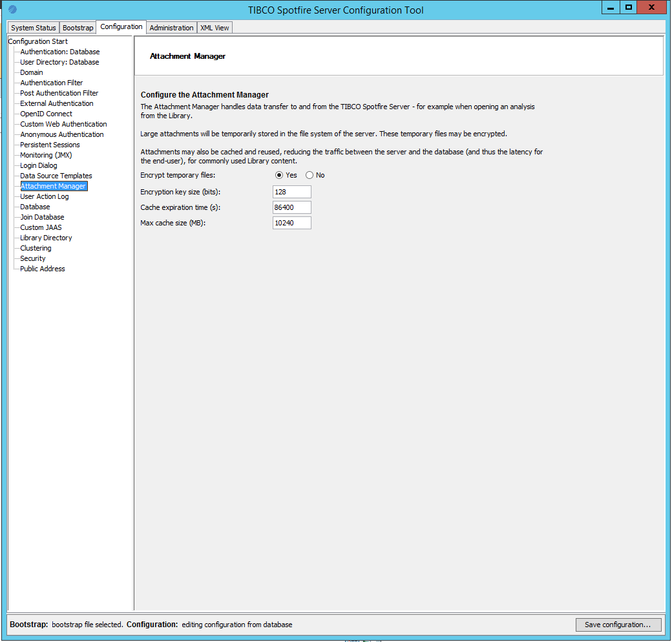Open OpenID Connect settings
Screen dimensions: 672x642
[x=47, y=114]
